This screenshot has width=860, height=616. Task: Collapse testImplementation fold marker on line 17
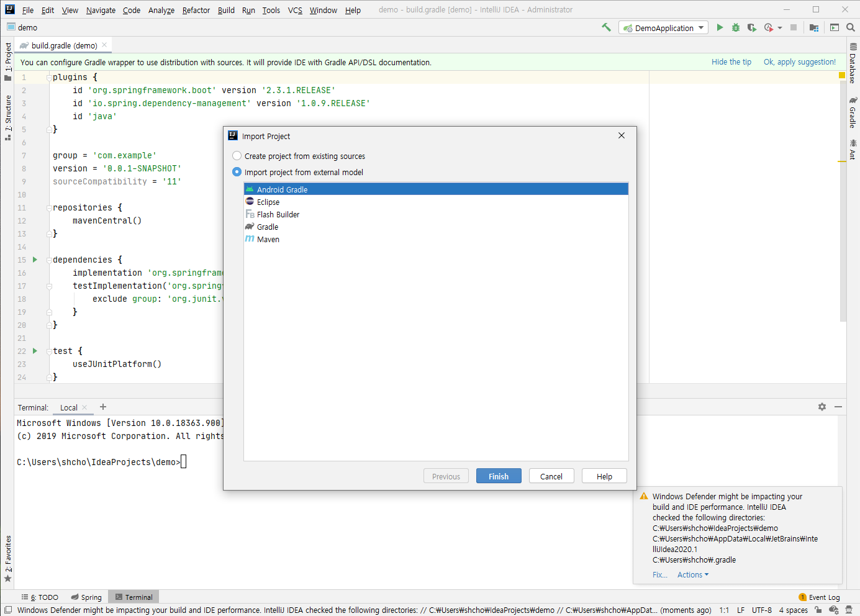(x=49, y=286)
